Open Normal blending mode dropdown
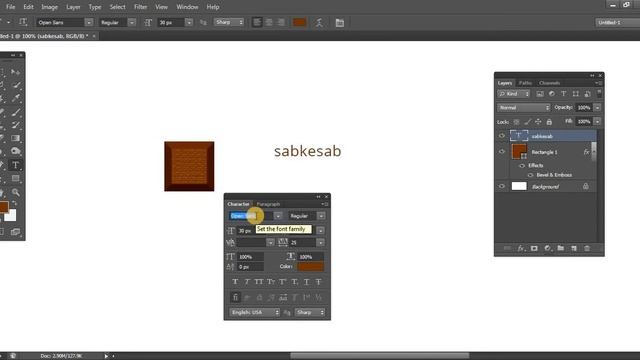Screen dimensions: 640x360 524,108
